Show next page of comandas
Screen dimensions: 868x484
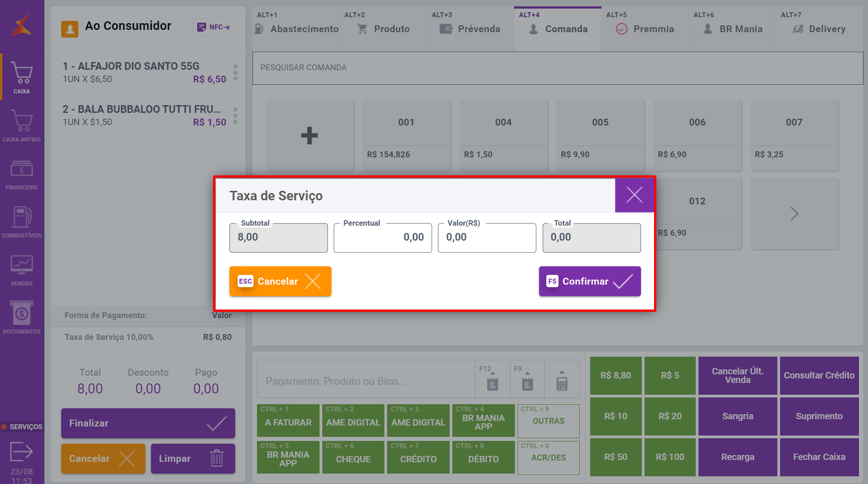pos(794,214)
